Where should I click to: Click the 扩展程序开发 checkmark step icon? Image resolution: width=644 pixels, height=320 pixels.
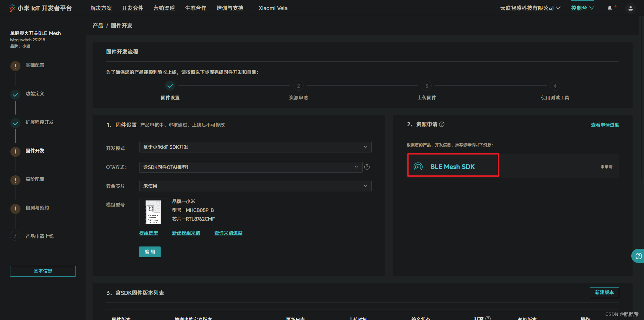pyautogui.click(x=15, y=123)
